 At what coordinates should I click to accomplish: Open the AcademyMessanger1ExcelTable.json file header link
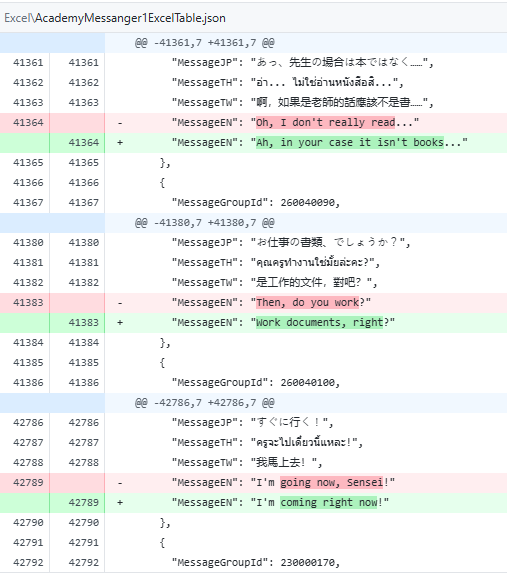tap(115, 18)
